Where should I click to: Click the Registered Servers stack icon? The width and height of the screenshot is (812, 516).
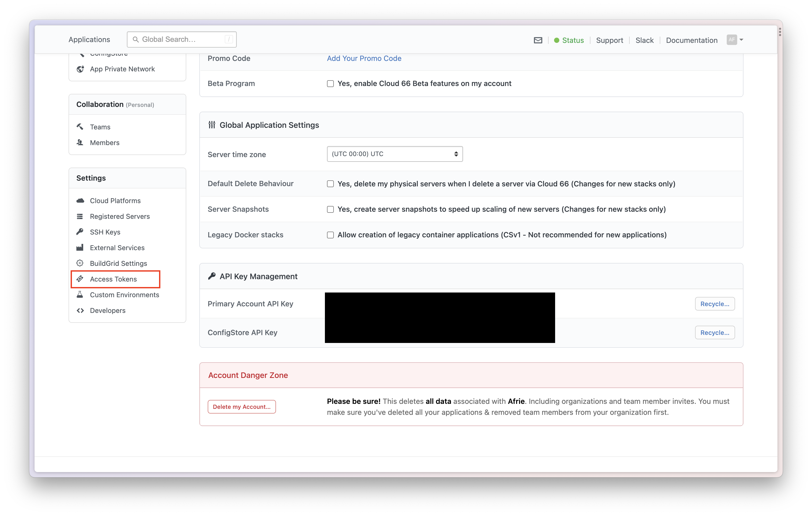(x=80, y=216)
